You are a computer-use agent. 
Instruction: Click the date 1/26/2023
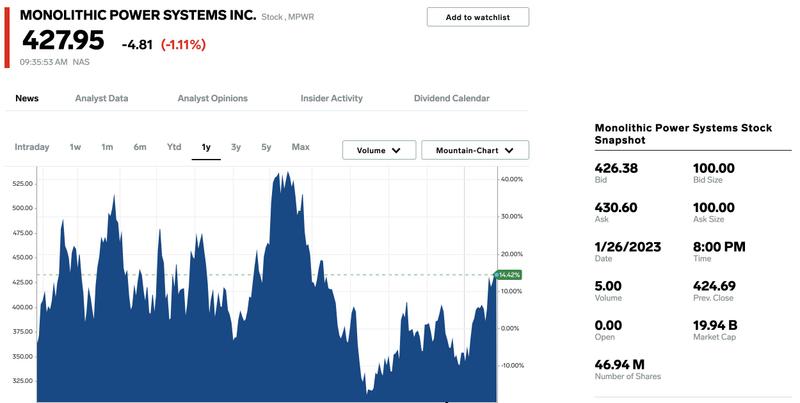pos(628,246)
